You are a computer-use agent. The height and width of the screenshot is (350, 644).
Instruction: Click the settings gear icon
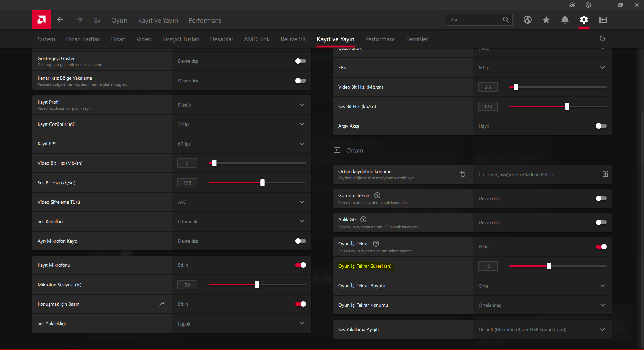pyautogui.click(x=584, y=20)
